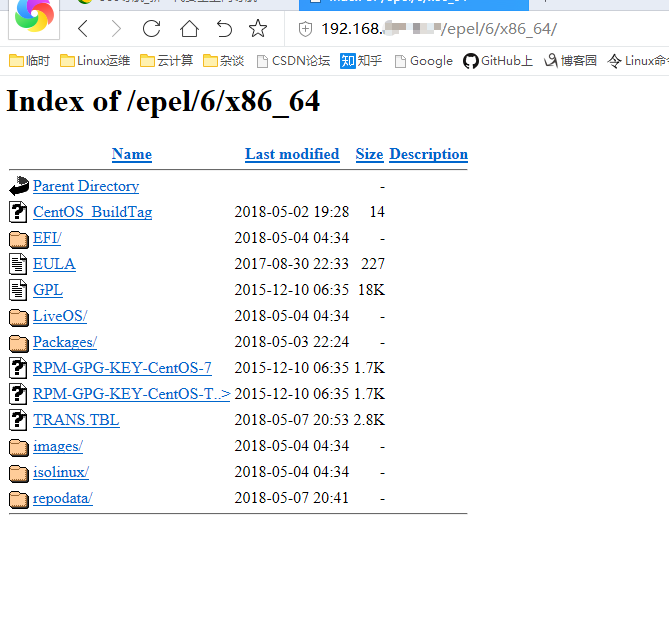The width and height of the screenshot is (669, 622).
Task: Click the folder icon beside repodata/
Action: tap(19, 499)
